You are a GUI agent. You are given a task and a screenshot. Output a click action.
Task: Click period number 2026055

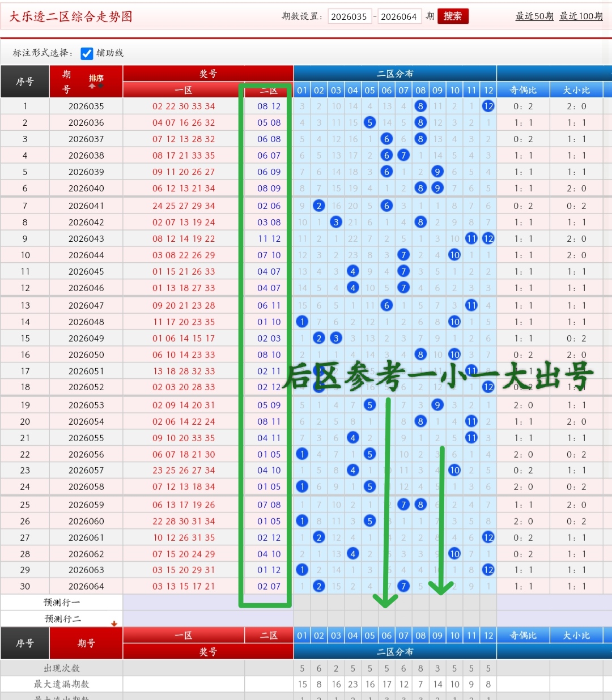coord(86,438)
